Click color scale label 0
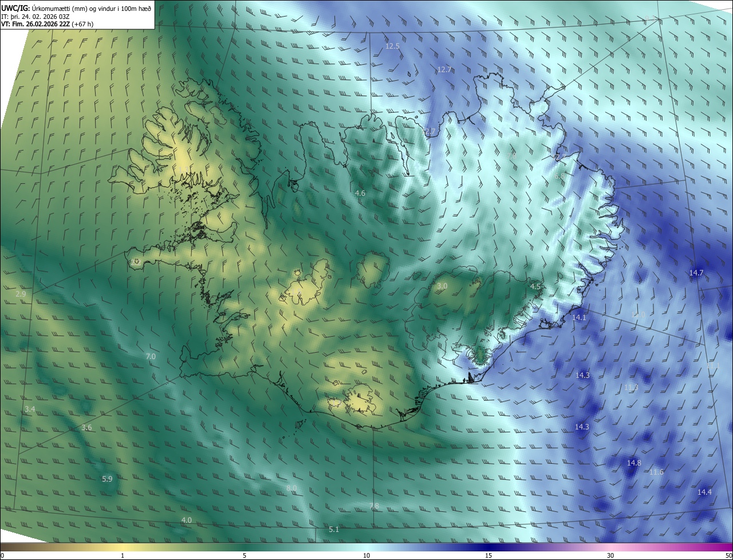This screenshot has width=733, height=560. [2, 555]
